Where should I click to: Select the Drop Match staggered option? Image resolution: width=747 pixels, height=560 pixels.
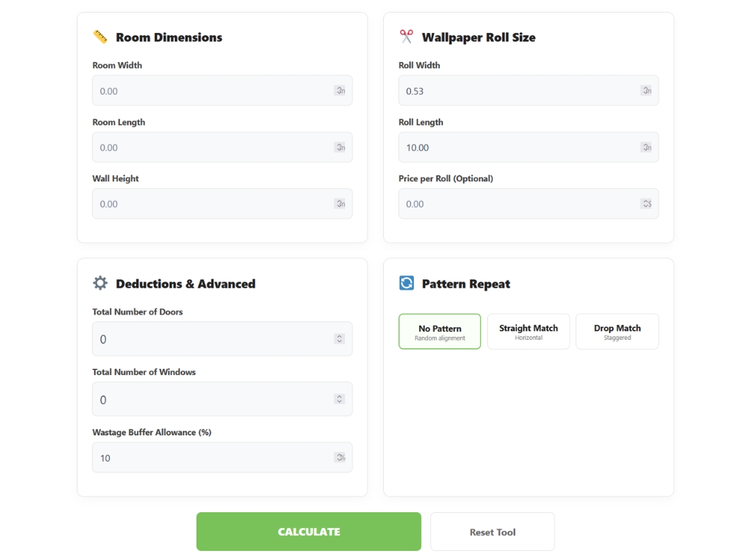click(617, 331)
